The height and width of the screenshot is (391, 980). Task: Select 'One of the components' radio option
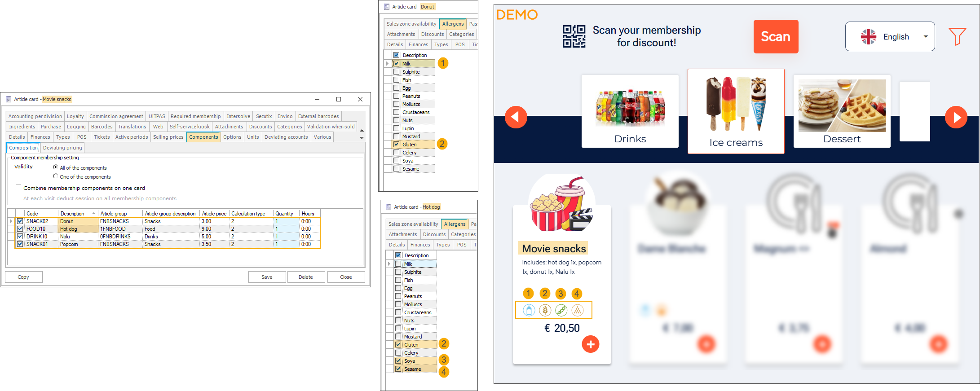pyautogui.click(x=56, y=176)
